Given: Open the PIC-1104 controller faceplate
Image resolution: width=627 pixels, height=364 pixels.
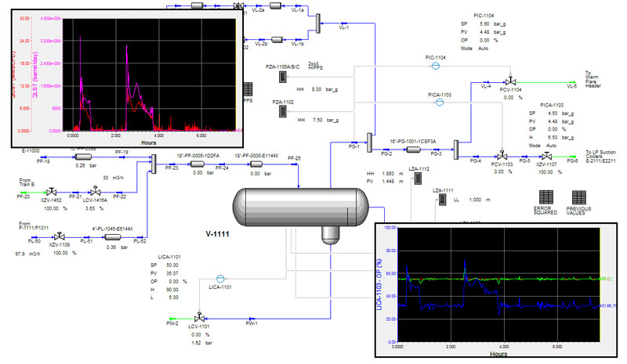Looking at the screenshot, I should coord(436,67).
